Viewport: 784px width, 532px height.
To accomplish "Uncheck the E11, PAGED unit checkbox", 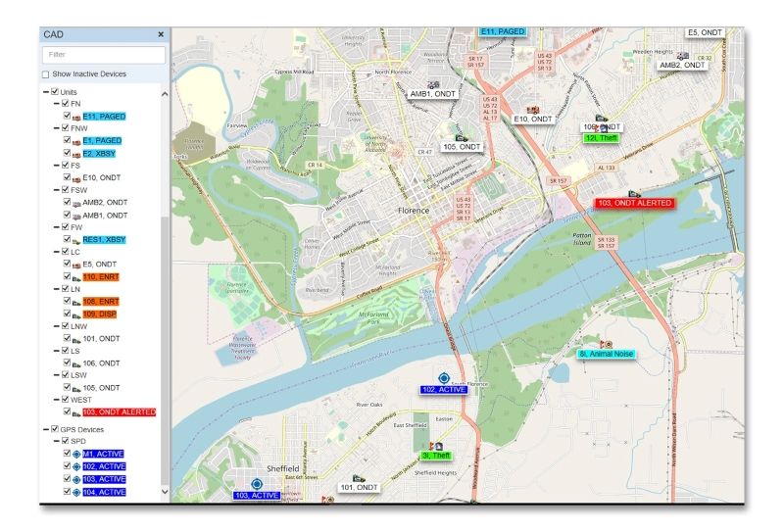I will [67, 117].
